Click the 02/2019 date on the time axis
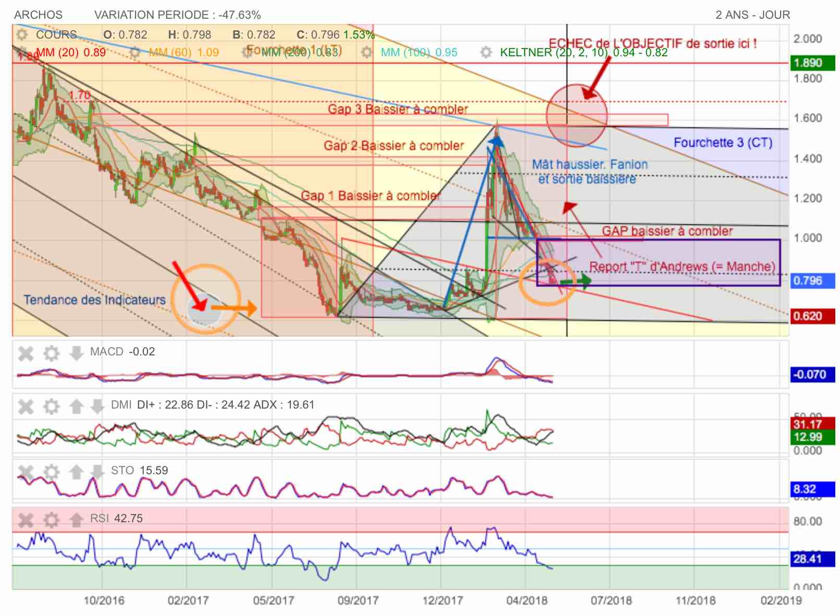The image size is (840, 616). coord(781,600)
